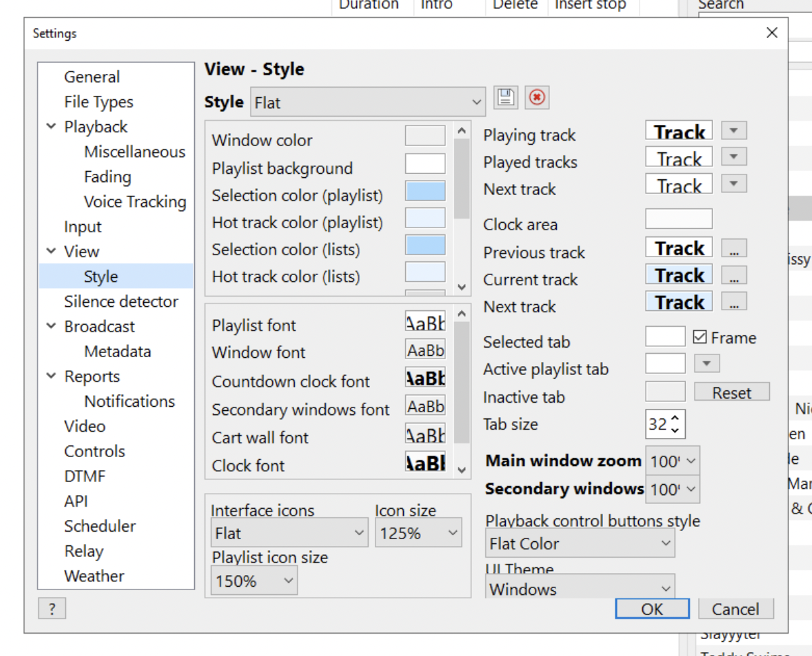Open the Playlist icon size 150% dropdown
Viewport: 812px width, 656px height.
click(255, 581)
